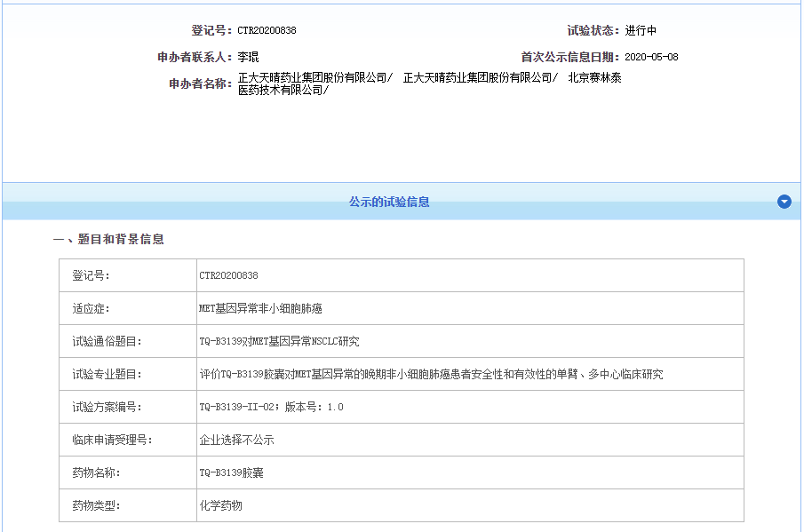The image size is (804, 532).
Task: Select the 药物类型 label
Action: tap(97, 505)
